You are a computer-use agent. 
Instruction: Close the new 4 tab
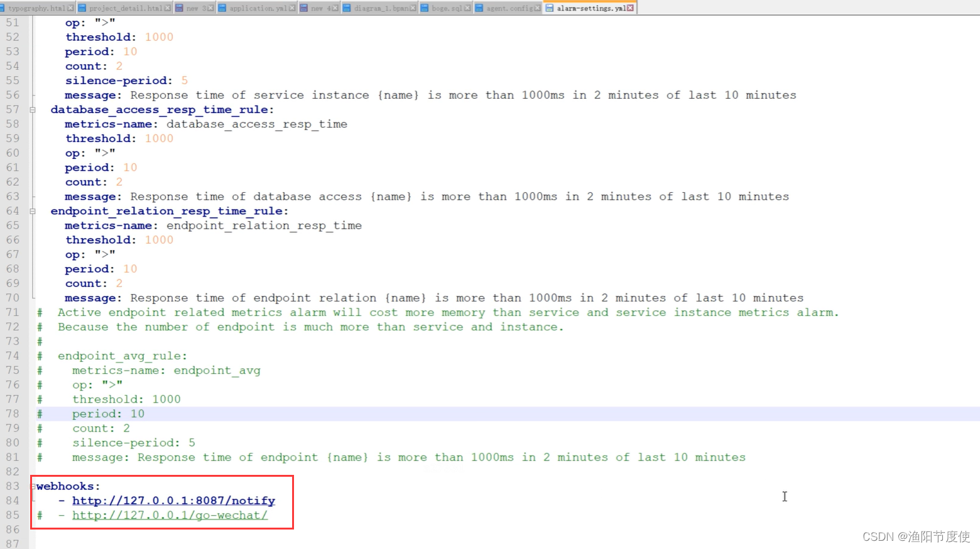tap(335, 8)
